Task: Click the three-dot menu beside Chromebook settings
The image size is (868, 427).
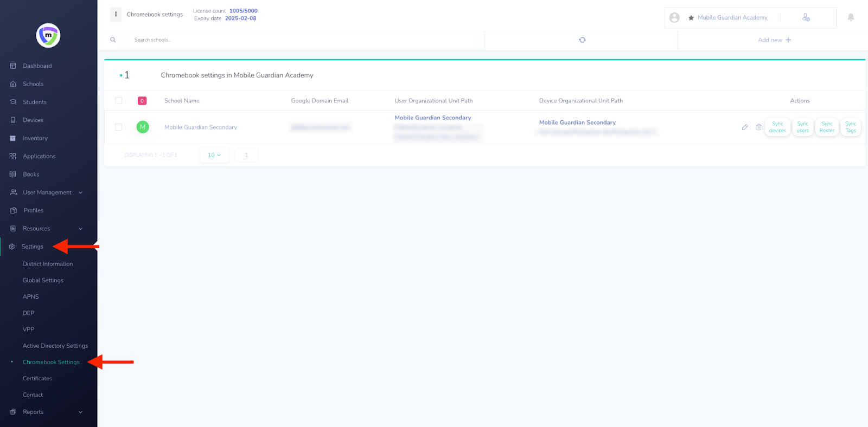Action: [x=116, y=15]
